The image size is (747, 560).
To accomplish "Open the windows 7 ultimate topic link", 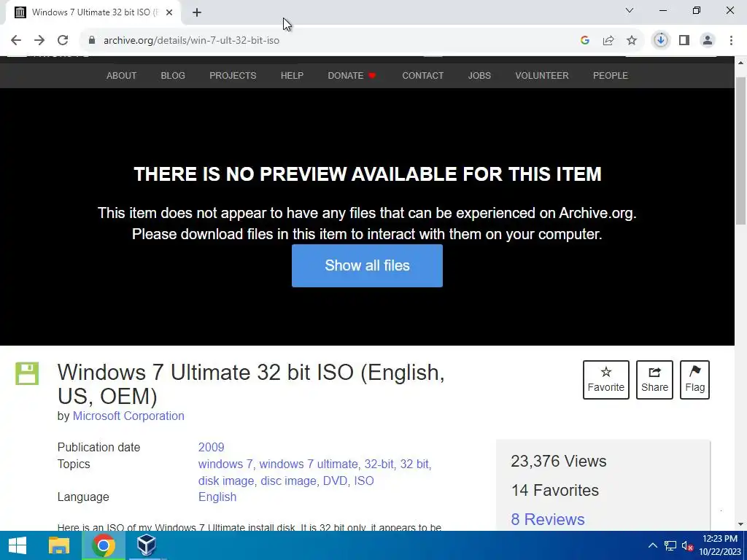I will 309,464.
